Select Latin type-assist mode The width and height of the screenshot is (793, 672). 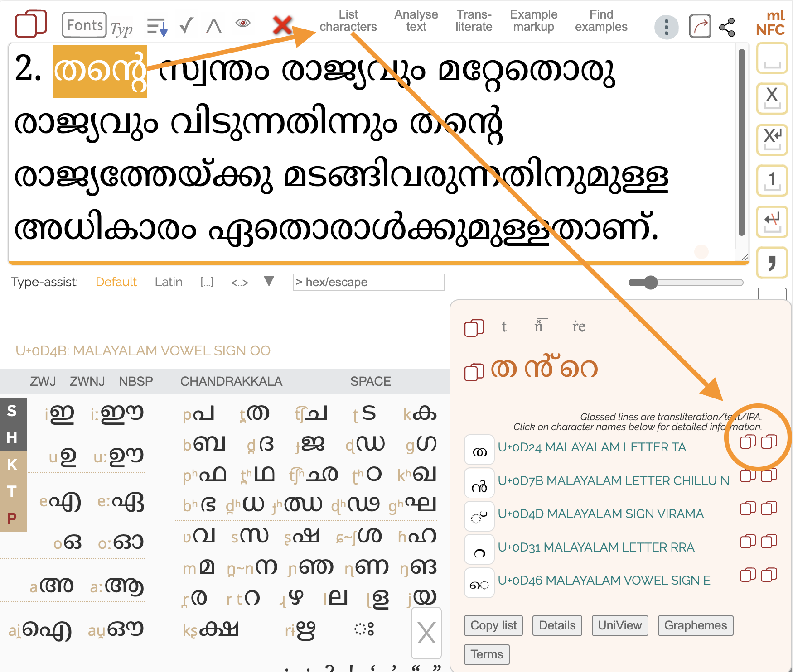(168, 282)
